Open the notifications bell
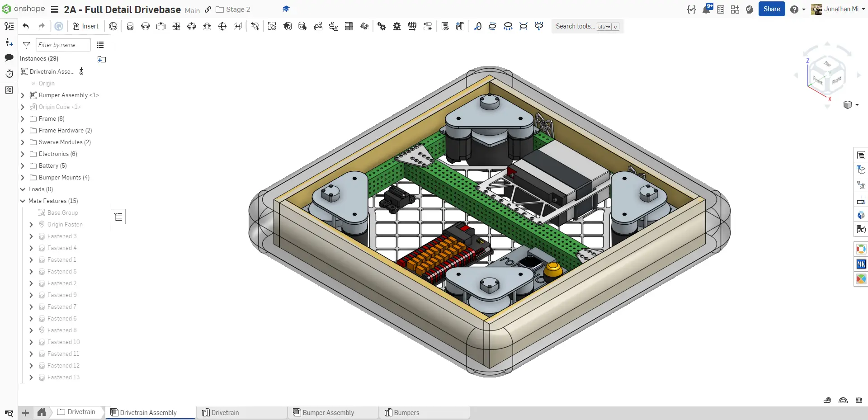 [706, 9]
